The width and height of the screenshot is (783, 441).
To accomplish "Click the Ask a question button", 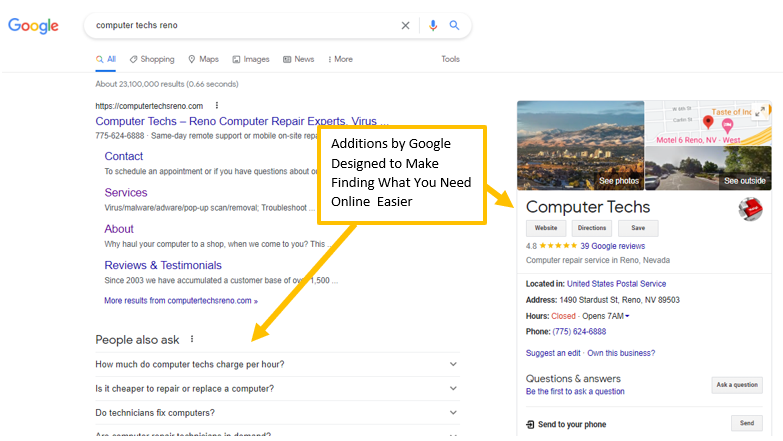I will click(x=737, y=385).
